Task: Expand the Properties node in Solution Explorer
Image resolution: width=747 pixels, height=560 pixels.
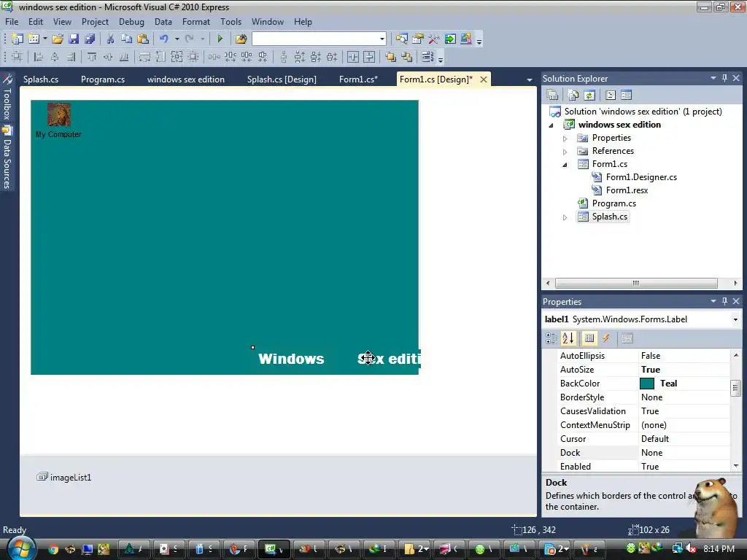Action: point(565,139)
